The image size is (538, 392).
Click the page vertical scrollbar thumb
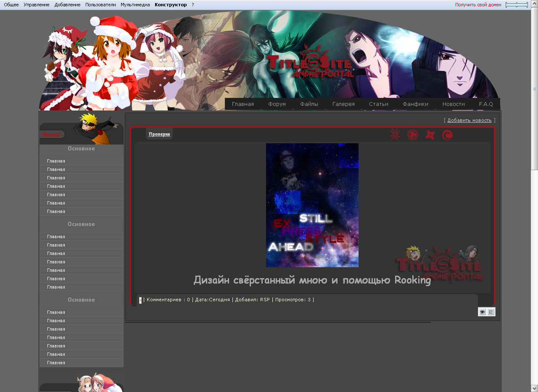pyautogui.click(x=535, y=88)
